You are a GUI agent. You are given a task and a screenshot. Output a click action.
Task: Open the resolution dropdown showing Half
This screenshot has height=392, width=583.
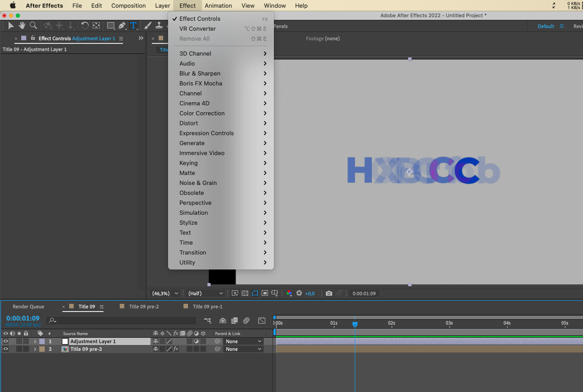pos(206,293)
